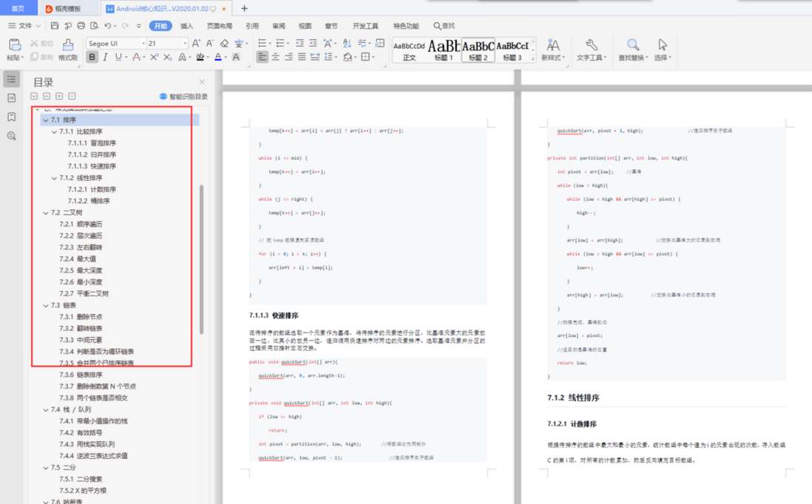
Task: Click the 目录 panel vertical scrollbar
Action: click(201, 259)
